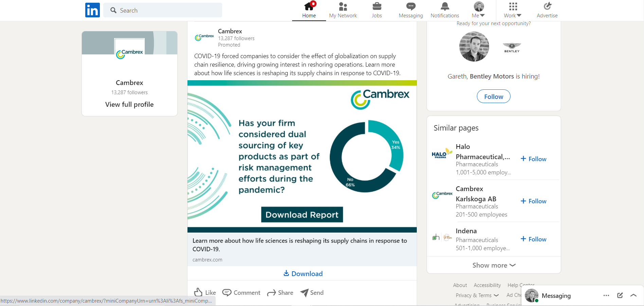Click the Cambrex logo in the post header
The image size is (644, 306).
(x=204, y=37)
